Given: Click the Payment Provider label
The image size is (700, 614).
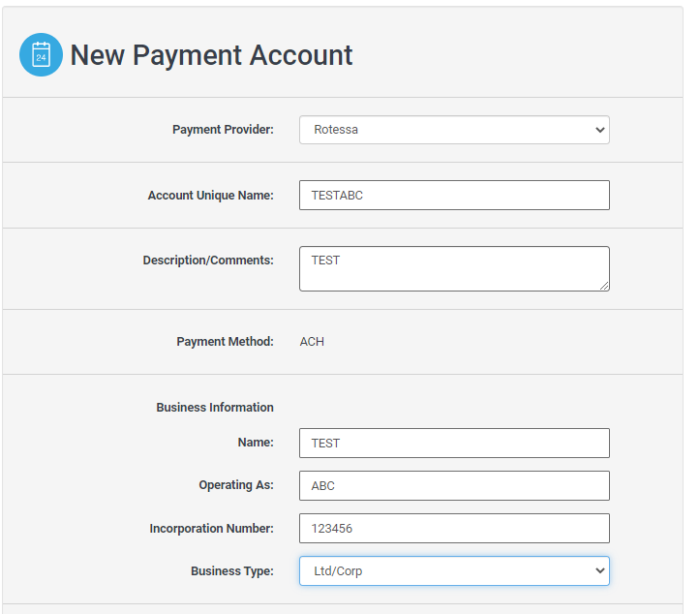Looking at the screenshot, I should coord(223,130).
